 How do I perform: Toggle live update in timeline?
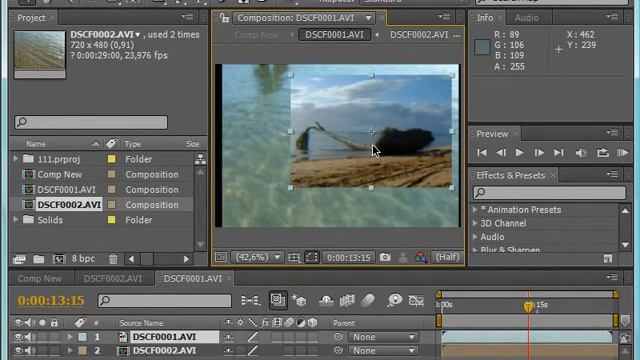278,300
